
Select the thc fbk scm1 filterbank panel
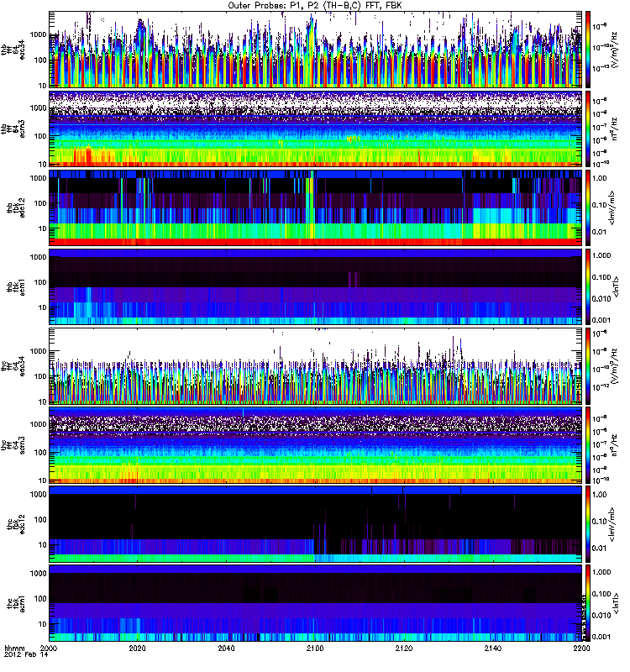(315, 602)
